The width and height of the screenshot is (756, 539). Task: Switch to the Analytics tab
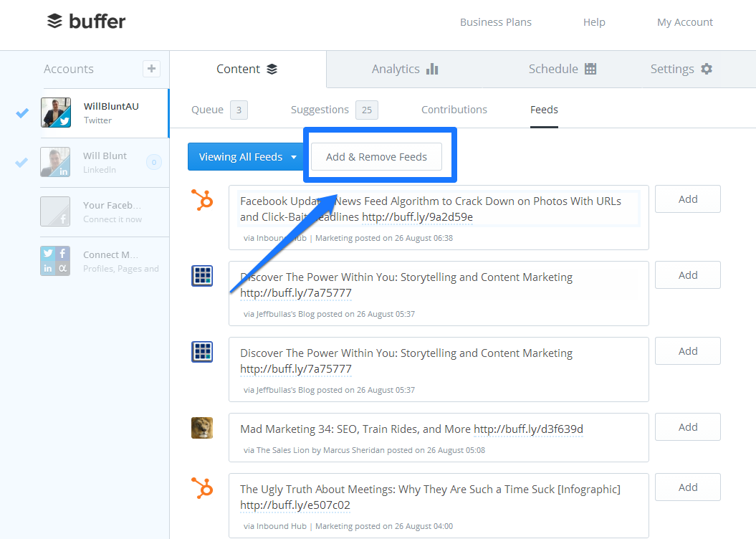pyautogui.click(x=405, y=69)
